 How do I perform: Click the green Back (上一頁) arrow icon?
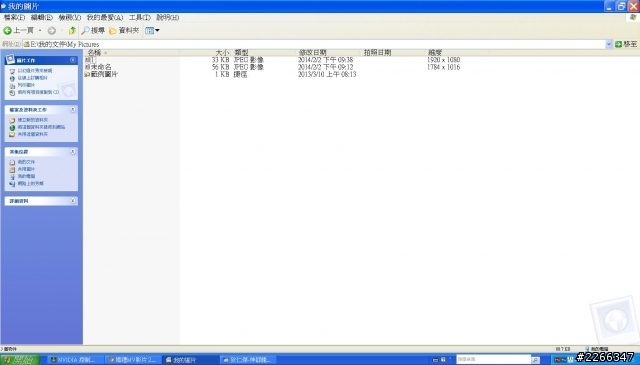(7, 31)
